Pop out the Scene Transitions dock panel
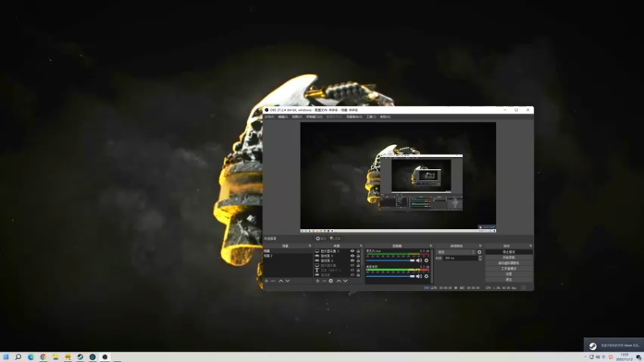The height and width of the screenshot is (362, 644). [480, 246]
